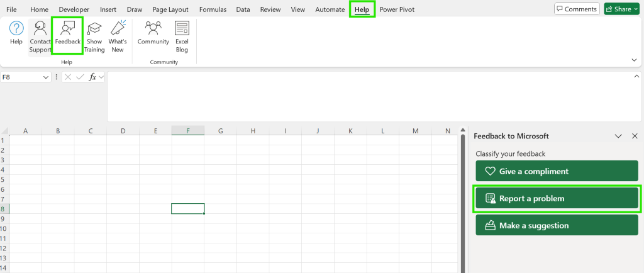Screen dimensions: 644x273
Task: Select column H header
Action: coord(253,131)
